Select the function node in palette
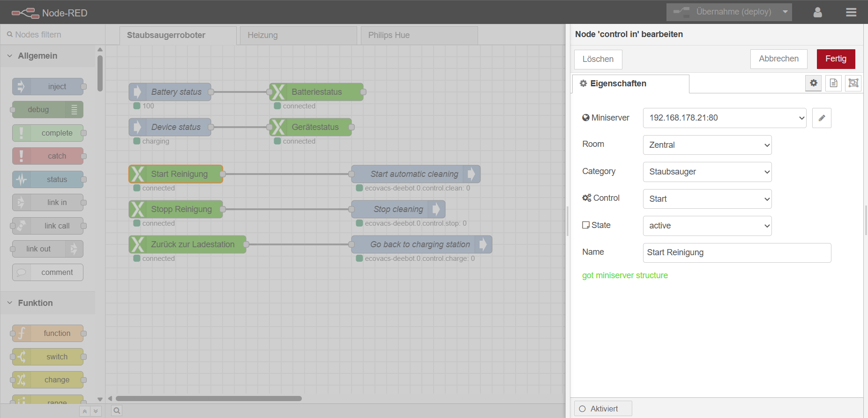The width and height of the screenshot is (868, 418). tap(48, 334)
